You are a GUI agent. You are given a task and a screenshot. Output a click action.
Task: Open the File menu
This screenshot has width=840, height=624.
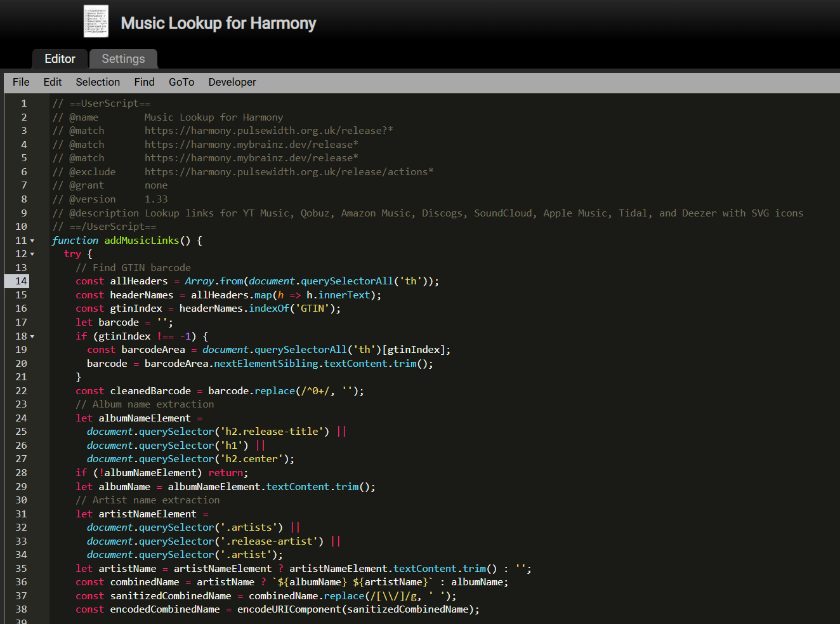pos(21,82)
